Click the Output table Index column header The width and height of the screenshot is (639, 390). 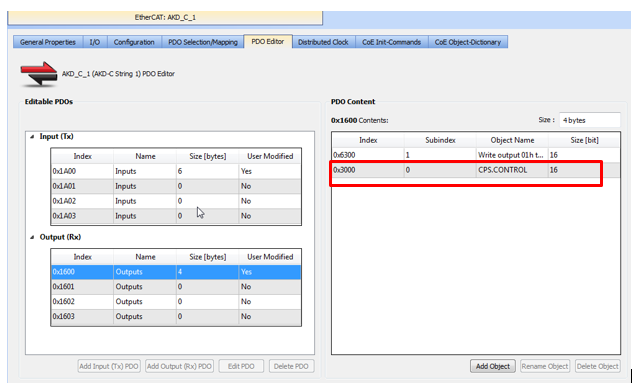click(82, 257)
